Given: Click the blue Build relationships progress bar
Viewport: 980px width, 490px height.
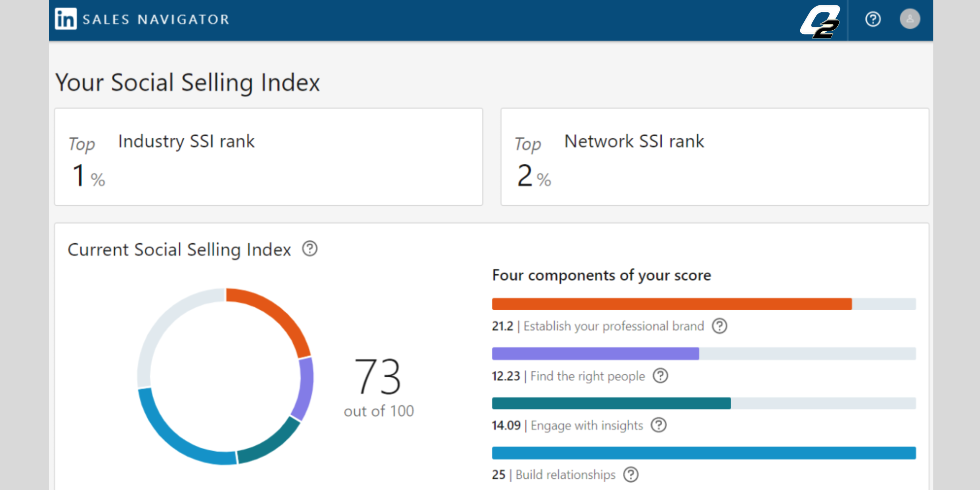Looking at the screenshot, I should coord(704,453).
